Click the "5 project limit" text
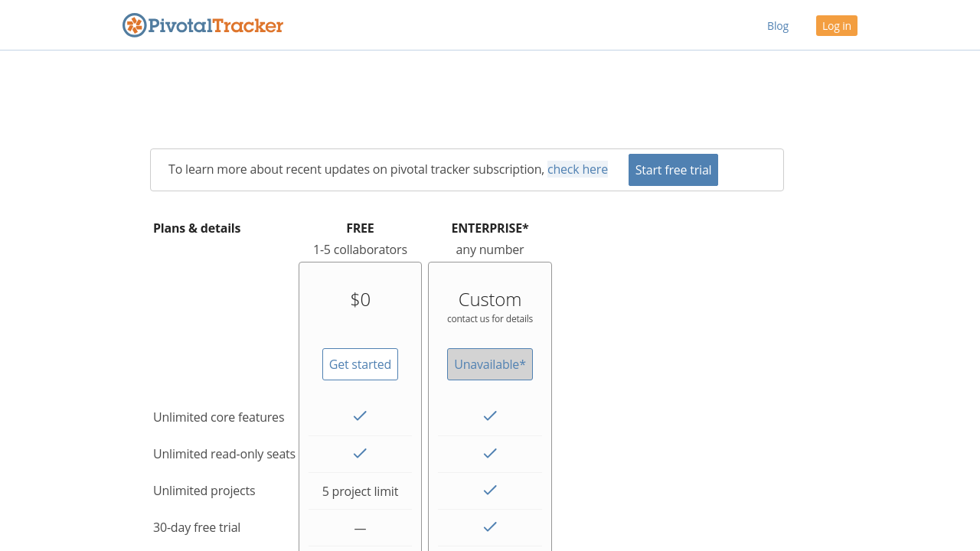The height and width of the screenshot is (551, 980). point(360,491)
